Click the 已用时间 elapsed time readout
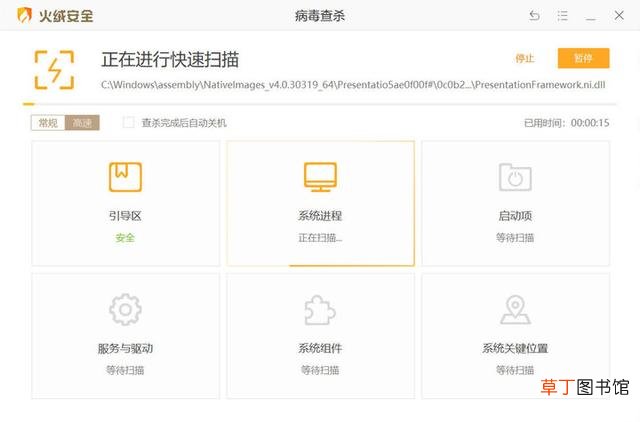Screen dimensions: 640x422 point(567,123)
